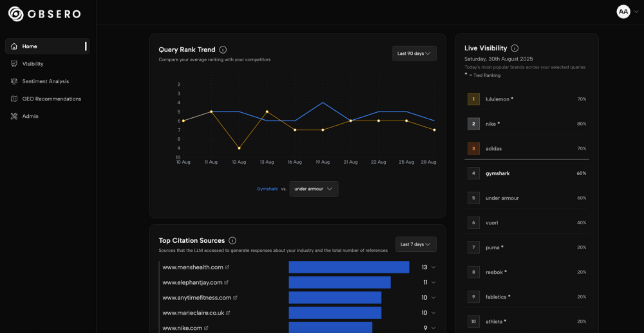Screen dimensions: 644x333
Task: Expand the account menu chevron beside AA
Action: [636, 12]
